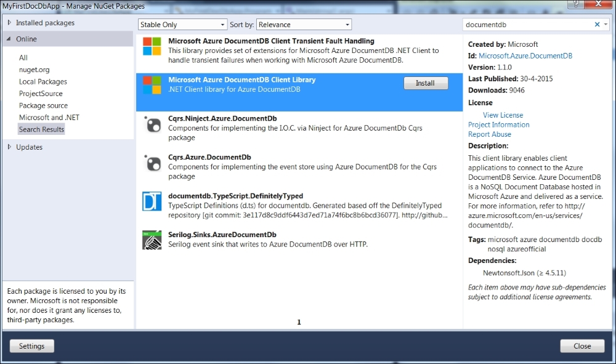This screenshot has width=616, height=364.
Task: Click the Microsoft logo icon of DocumentDB Client Library
Action: tap(152, 85)
